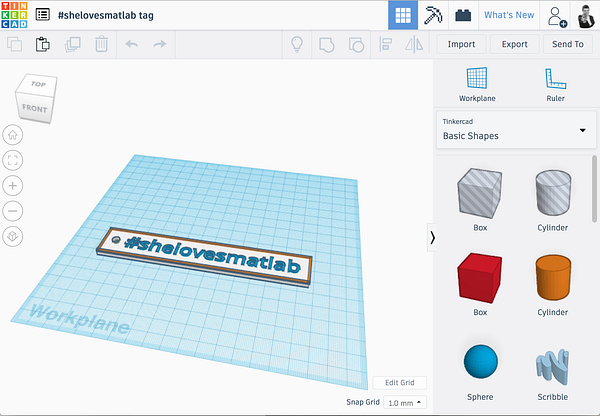The width and height of the screenshot is (600, 416).
Task: Click the Zoom out minus button
Action: point(13,211)
